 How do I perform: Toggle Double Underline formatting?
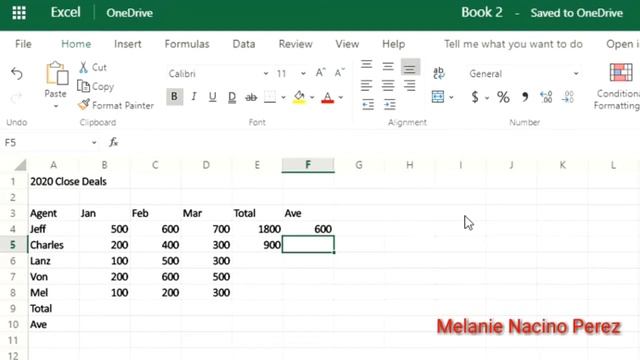point(232,97)
